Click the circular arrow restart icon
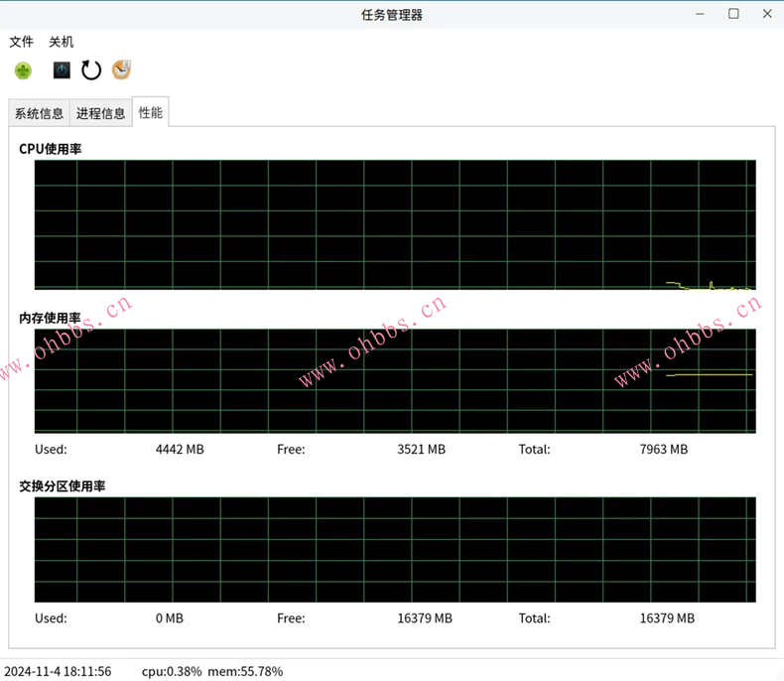The image size is (784, 681). 91,70
